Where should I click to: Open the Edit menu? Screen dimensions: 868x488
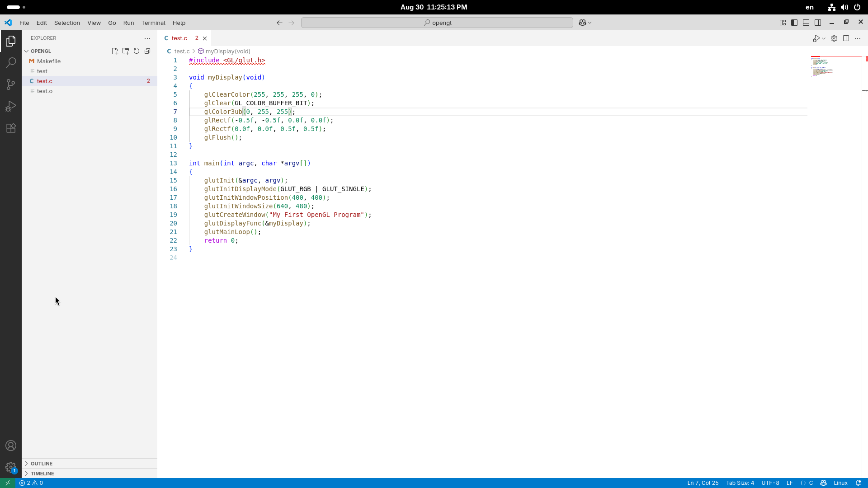(42, 23)
